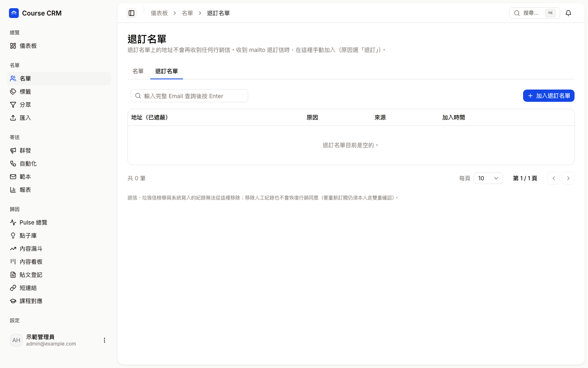Click the 貼文登記 document icon
Screen dimensions: 588x368
pyautogui.click(x=13, y=275)
